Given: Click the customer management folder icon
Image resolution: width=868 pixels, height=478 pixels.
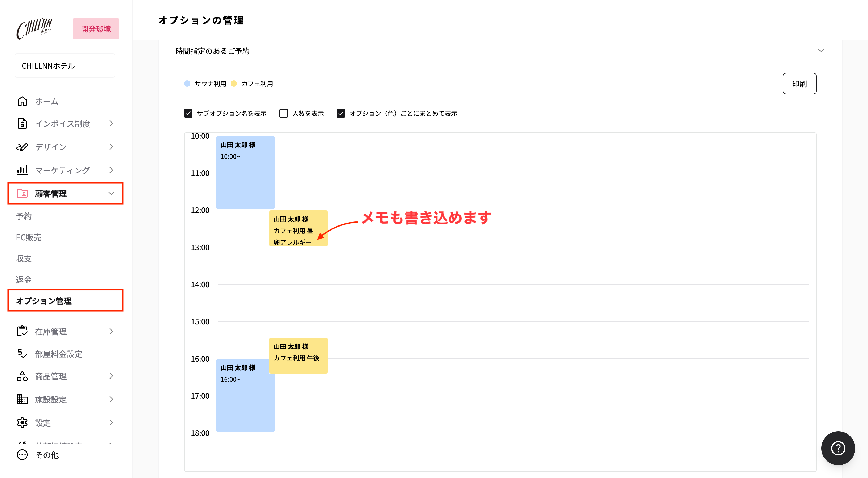Looking at the screenshot, I should 22,193.
